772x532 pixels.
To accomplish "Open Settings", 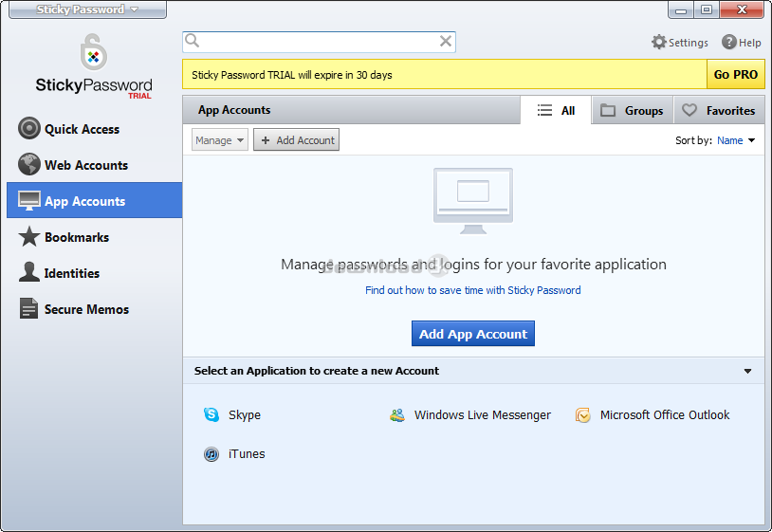I will coord(680,43).
